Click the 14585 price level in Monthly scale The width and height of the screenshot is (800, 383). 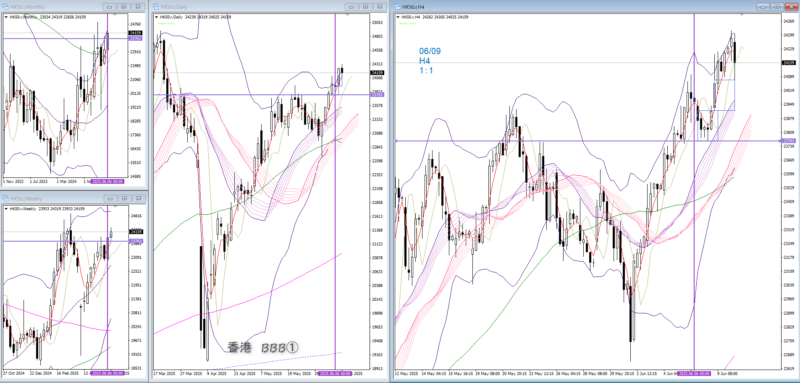point(136,176)
